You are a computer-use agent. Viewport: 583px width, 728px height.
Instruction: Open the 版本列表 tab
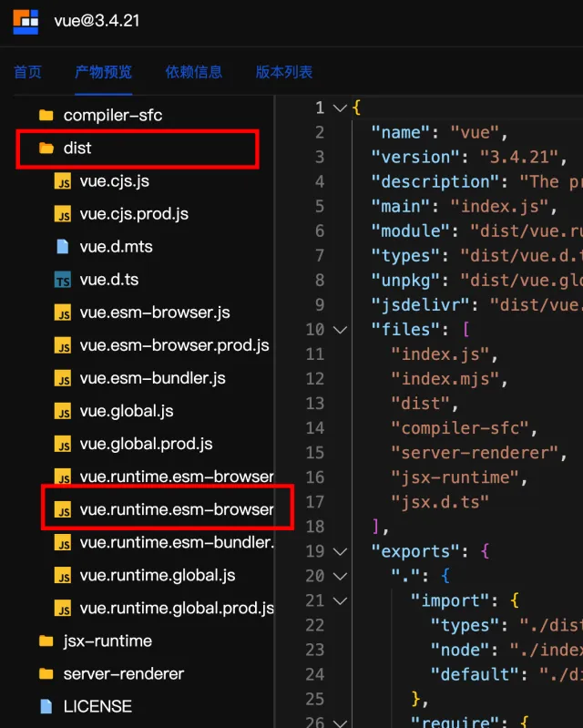(x=284, y=72)
